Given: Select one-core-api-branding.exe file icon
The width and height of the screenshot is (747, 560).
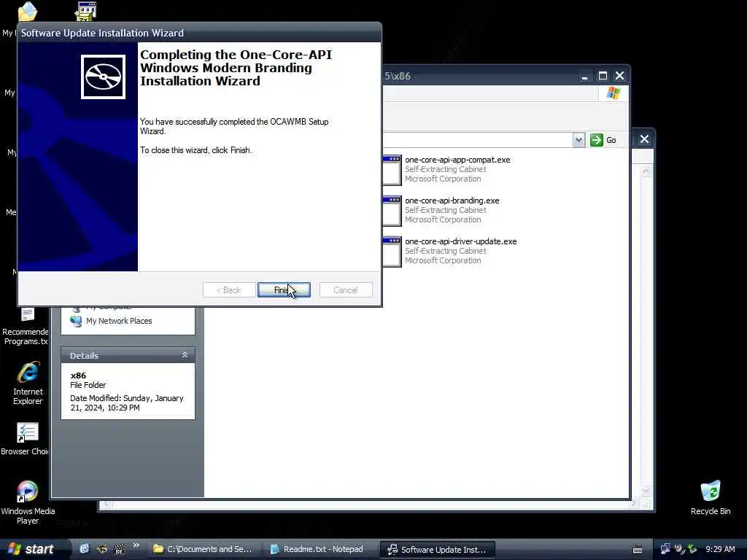Looking at the screenshot, I should [x=392, y=211].
